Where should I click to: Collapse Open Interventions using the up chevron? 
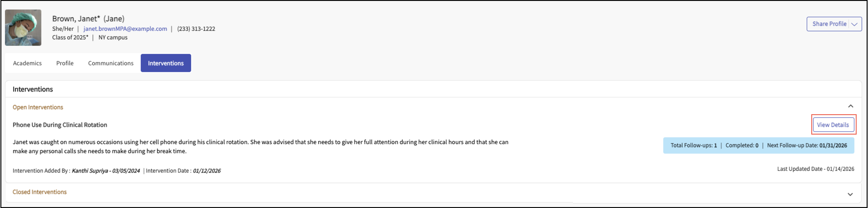[851, 106]
